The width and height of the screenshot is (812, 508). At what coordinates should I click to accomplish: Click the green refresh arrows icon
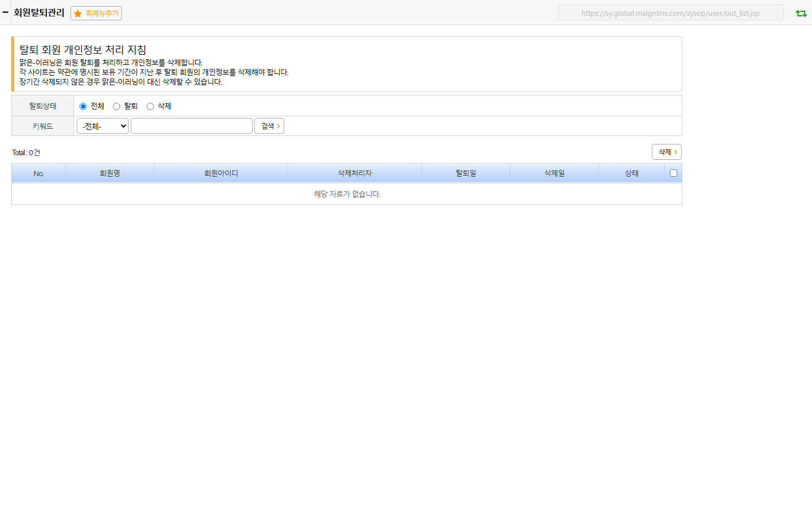click(801, 13)
